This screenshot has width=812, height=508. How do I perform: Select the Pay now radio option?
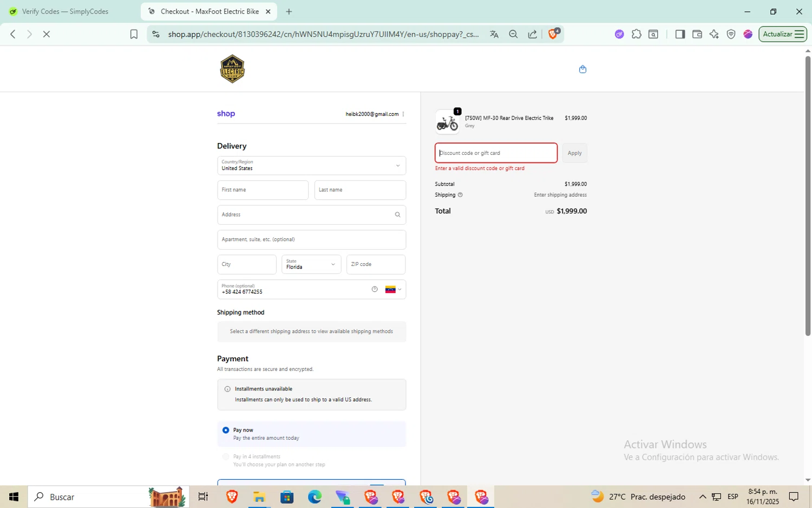(226, 430)
